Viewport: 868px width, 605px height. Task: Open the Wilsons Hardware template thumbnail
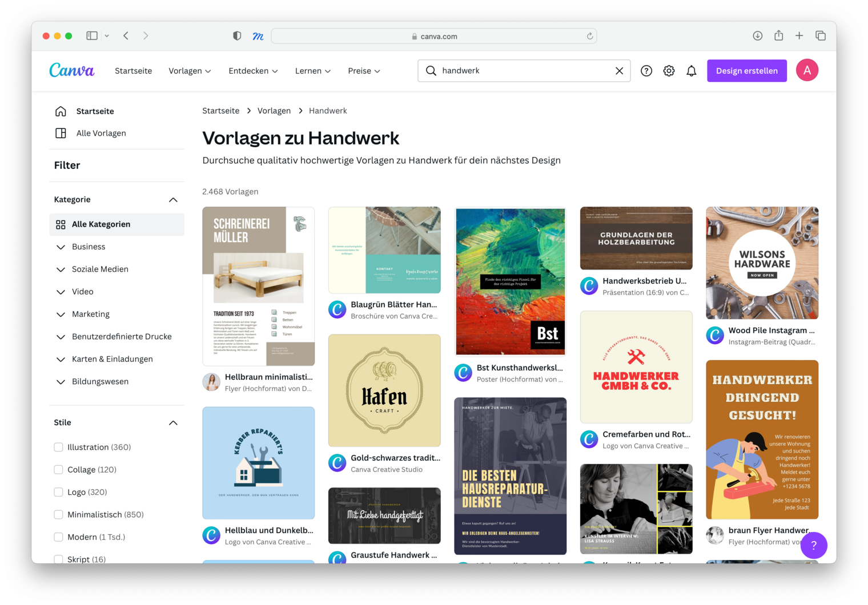pos(762,263)
